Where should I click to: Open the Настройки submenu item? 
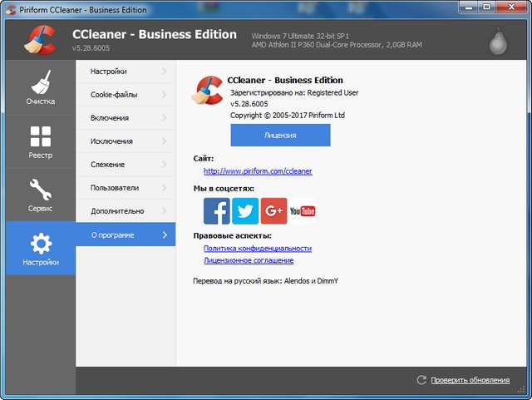pos(109,72)
